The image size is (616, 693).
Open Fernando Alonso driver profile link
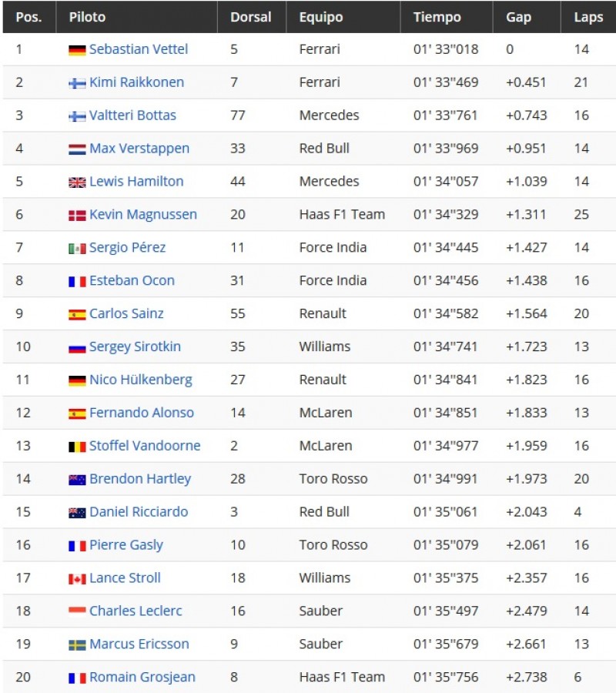[142, 413]
